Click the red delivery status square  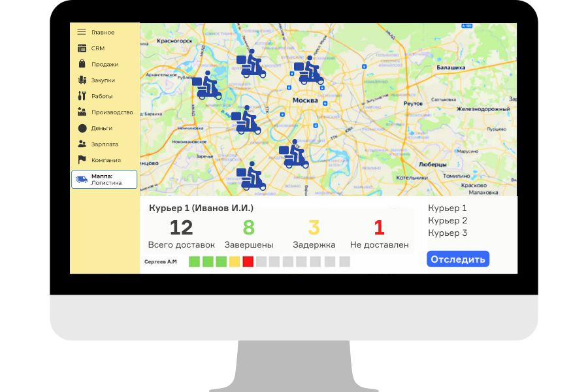(248, 261)
